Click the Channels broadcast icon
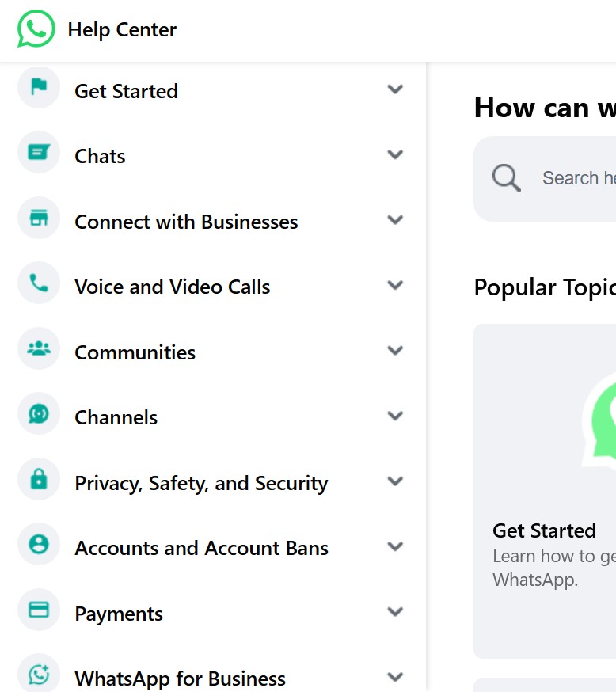Image resolution: width=616 pixels, height=692 pixels. pyautogui.click(x=39, y=414)
